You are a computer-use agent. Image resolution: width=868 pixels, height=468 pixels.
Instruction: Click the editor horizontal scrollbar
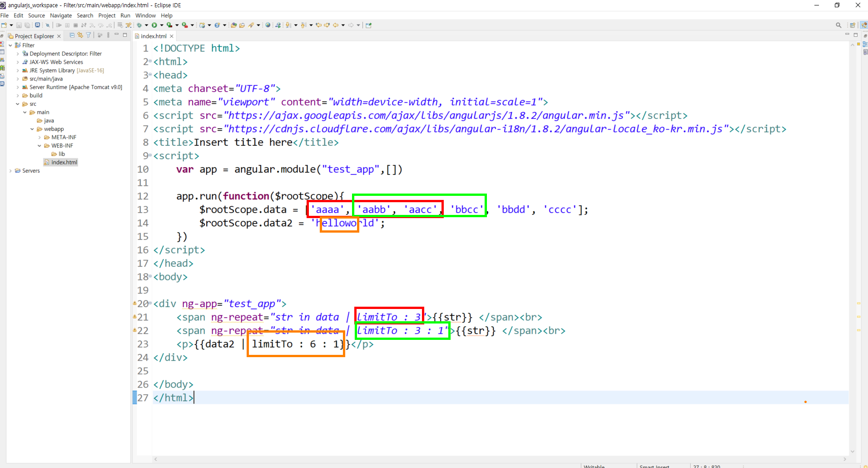click(x=500, y=459)
